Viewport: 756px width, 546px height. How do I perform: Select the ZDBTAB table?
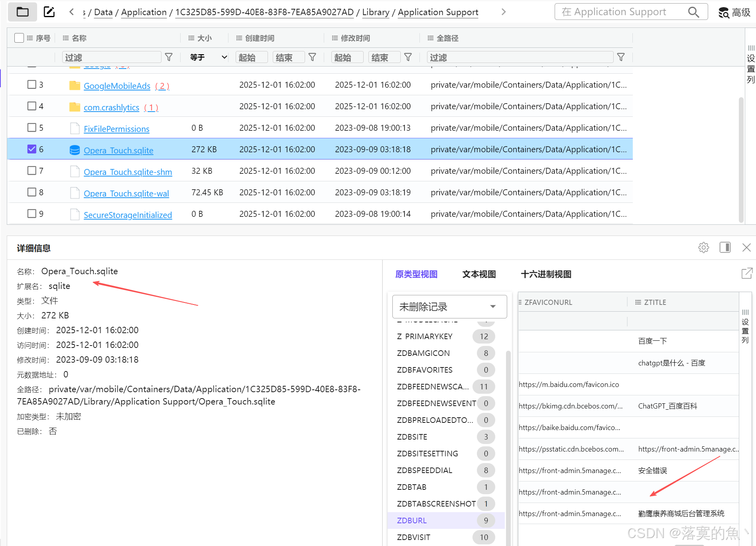pyautogui.click(x=446, y=487)
